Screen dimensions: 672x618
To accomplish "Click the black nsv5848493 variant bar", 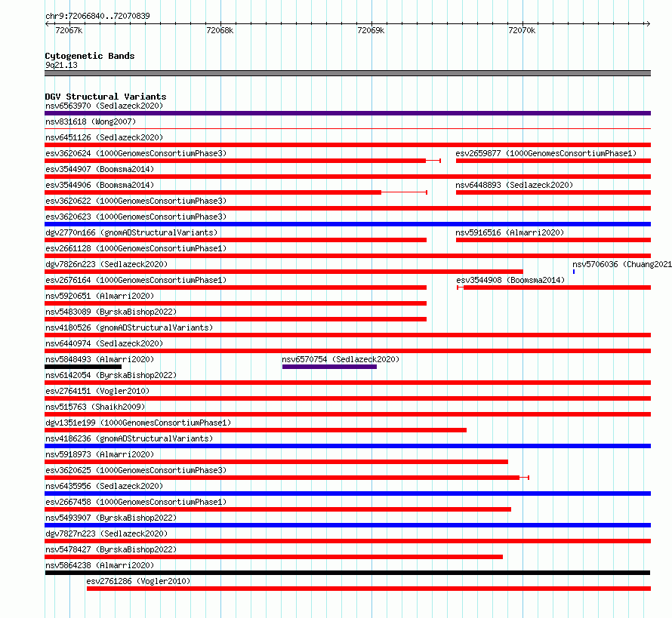I will (x=83, y=367).
